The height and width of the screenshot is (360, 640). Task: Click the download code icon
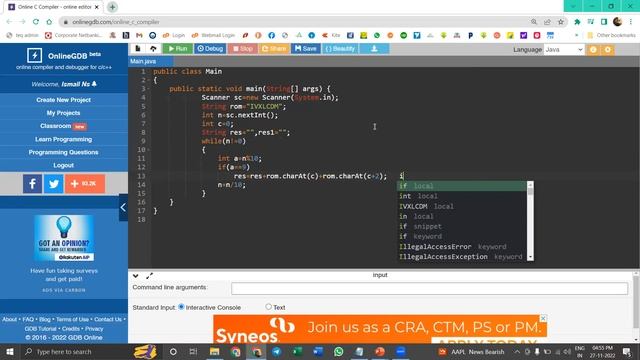click(x=374, y=49)
